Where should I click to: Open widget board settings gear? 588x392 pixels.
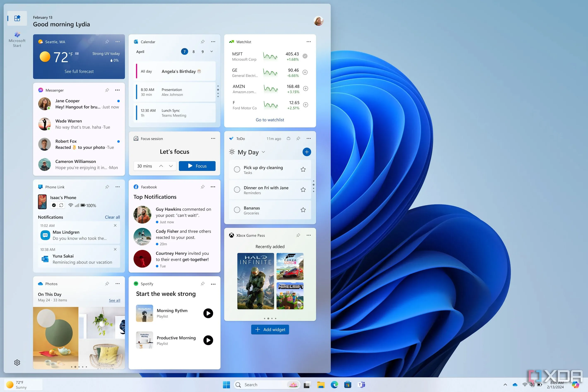(x=17, y=363)
